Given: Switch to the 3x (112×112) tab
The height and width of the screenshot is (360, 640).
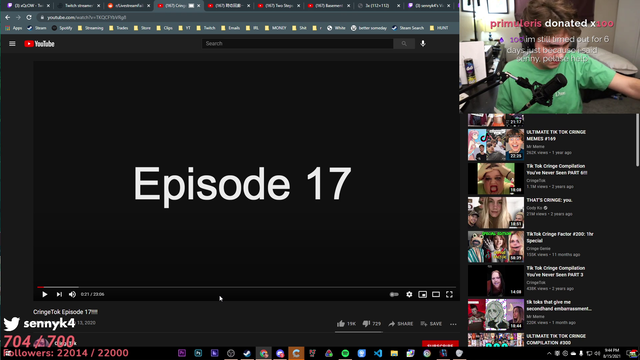Looking at the screenshot, I should pos(378,6).
